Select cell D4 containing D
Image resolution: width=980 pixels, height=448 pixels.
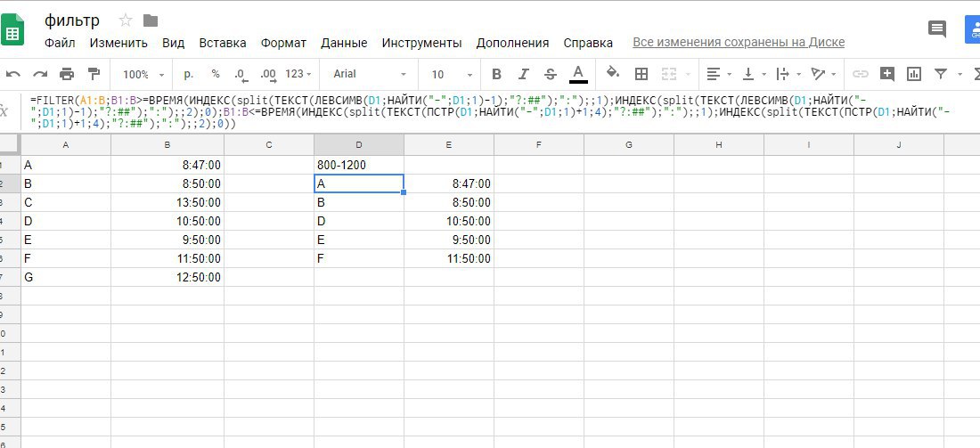coord(359,221)
